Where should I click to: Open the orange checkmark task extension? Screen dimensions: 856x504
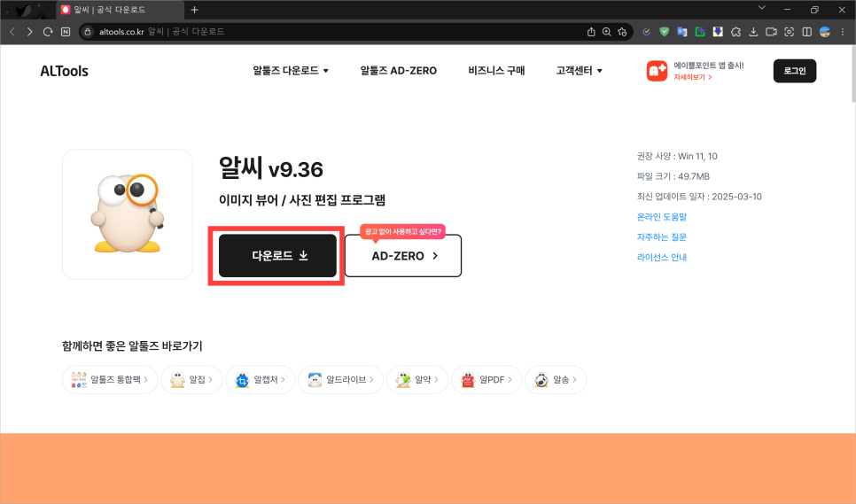click(646, 32)
